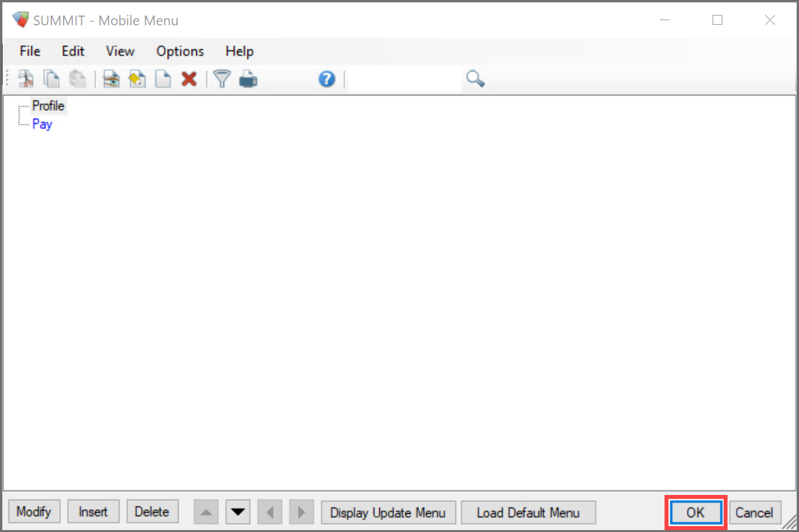This screenshot has width=799, height=532.
Task: Open the File menu
Action: tap(30, 51)
